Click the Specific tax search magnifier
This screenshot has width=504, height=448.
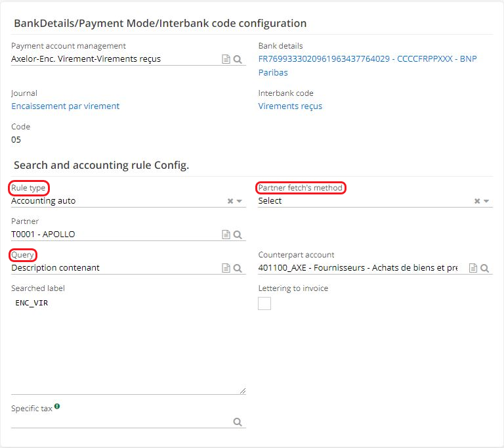tap(238, 422)
